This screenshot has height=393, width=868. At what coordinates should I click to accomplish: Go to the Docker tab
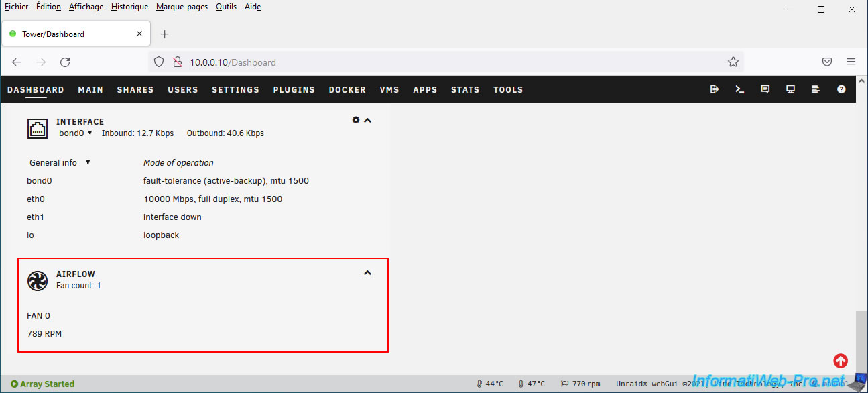click(x=347, y=89)
